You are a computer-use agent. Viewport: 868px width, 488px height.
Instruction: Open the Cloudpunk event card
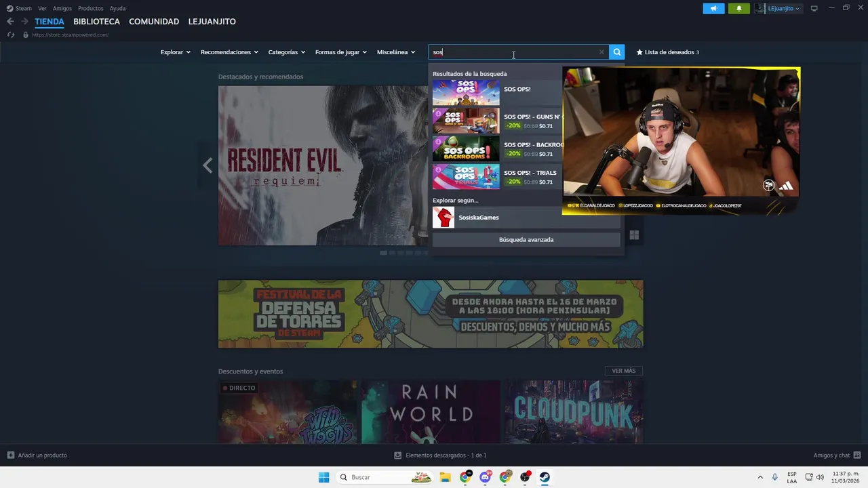click(x=573, y=412)
